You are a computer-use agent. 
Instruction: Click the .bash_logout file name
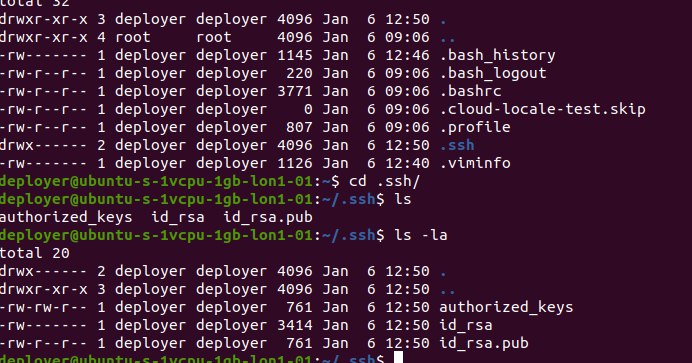point(493,74)
